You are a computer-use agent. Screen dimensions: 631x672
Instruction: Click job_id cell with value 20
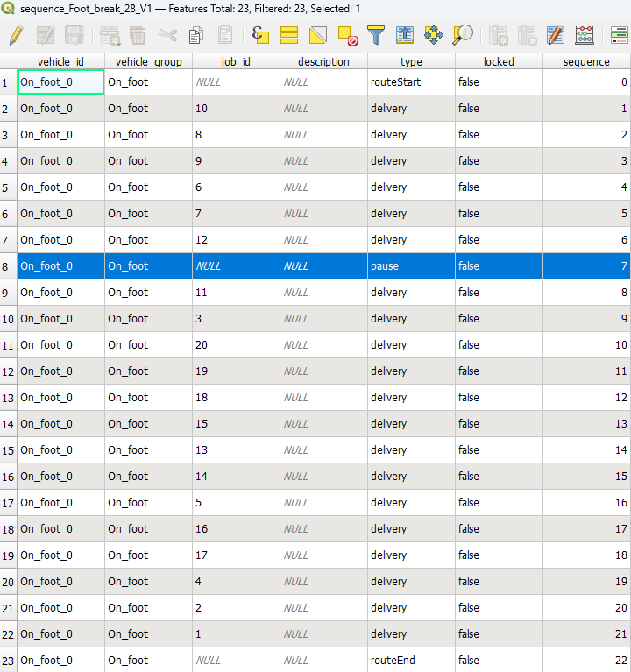coord(236,345)
